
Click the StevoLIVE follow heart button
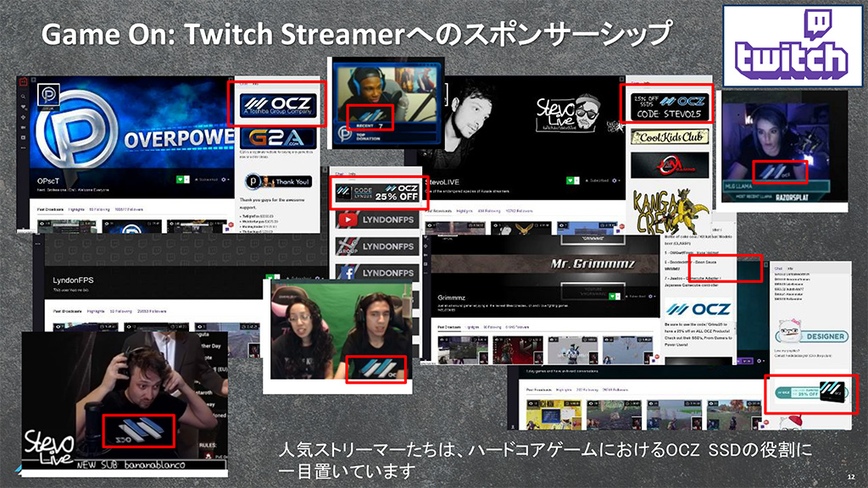(572, 180)
